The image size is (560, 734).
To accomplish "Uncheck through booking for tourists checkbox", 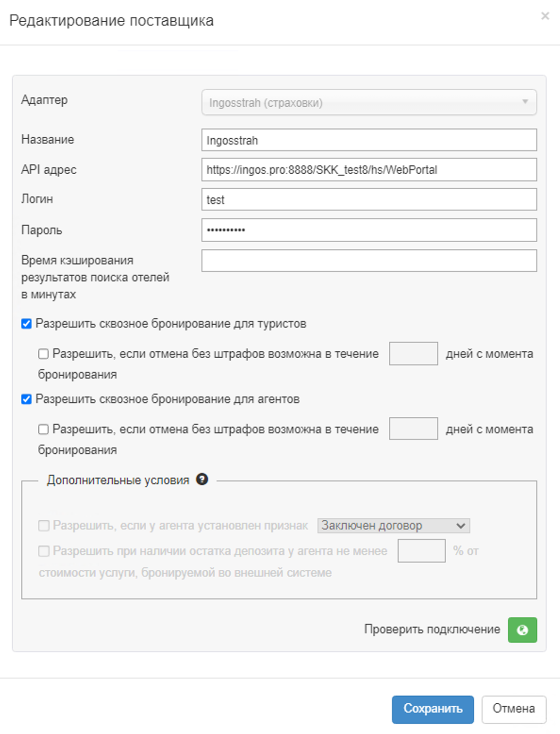I will (x=27, y=324).
